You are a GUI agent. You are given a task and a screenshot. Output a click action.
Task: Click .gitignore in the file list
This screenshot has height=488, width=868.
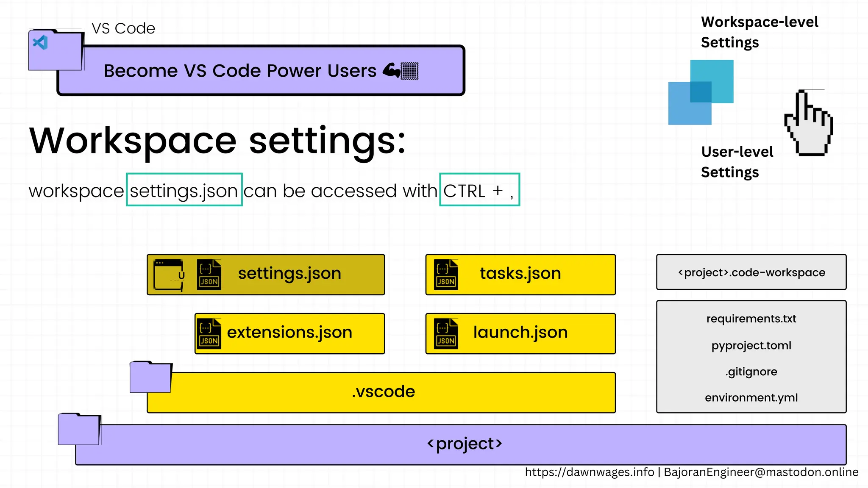point(751,372)
